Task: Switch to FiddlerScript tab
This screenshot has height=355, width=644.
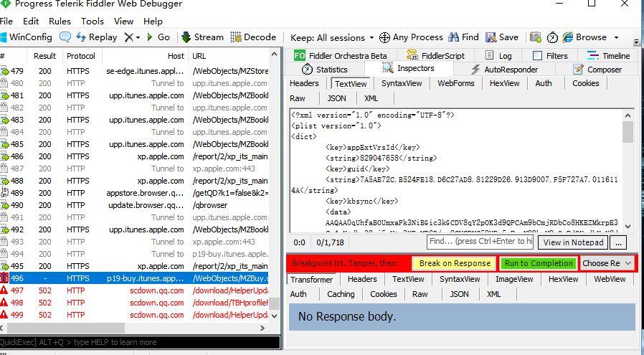Action: click(435, 56)
